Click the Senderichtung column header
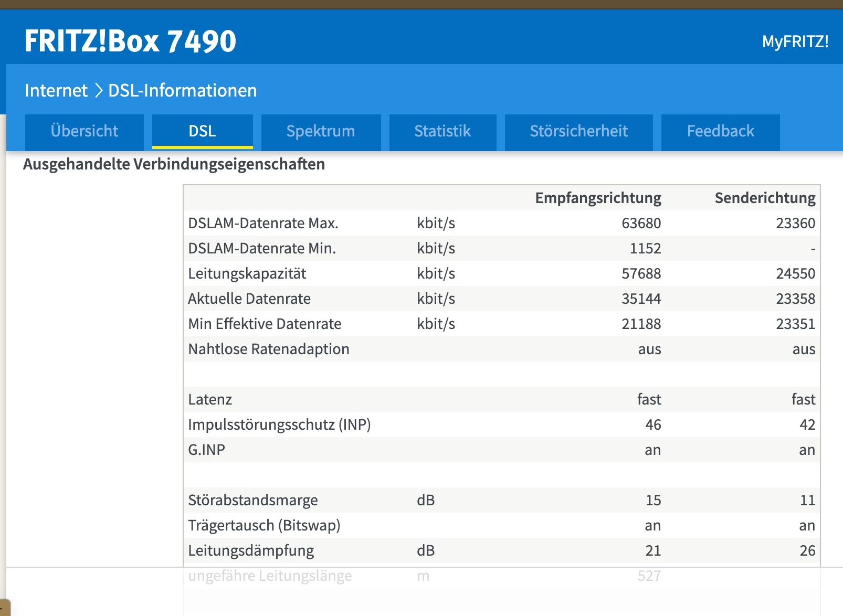This screenshot has height=616, width=843. (x=765, y=198)
